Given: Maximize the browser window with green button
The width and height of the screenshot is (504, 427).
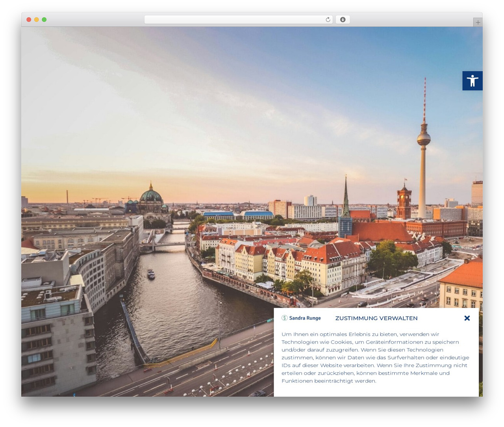Looking at the screenshot, I should point(44,20).
